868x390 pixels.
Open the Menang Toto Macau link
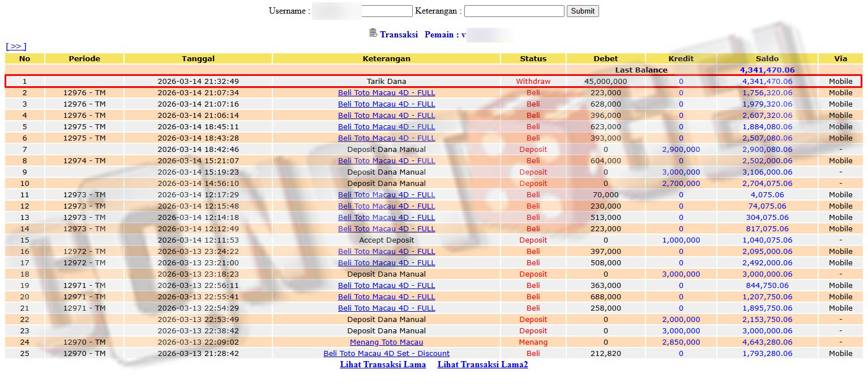click(386, 342)
